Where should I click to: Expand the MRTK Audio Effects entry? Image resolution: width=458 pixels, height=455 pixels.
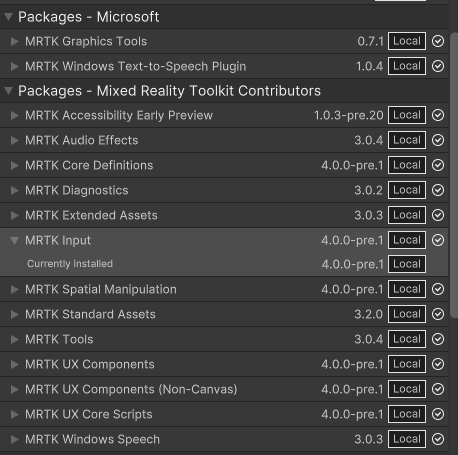coord(15,140)
